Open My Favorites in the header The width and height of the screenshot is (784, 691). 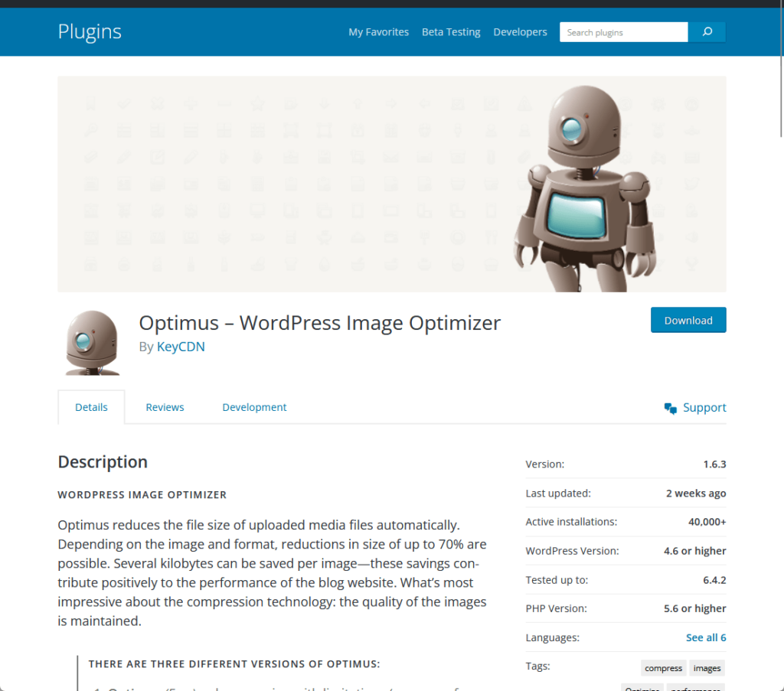378,32
